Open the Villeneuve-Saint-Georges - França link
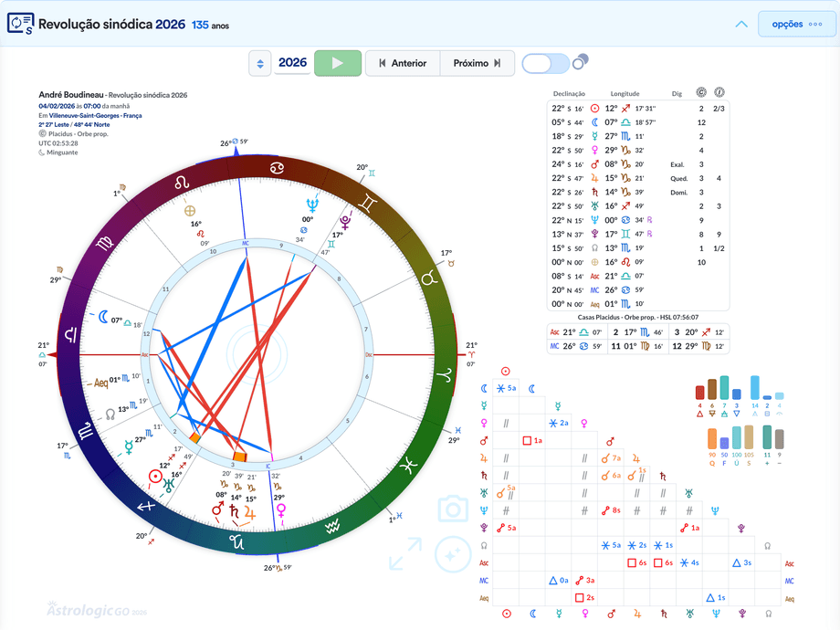The width and height of the screenshot is (840, 630). [95, 115]
